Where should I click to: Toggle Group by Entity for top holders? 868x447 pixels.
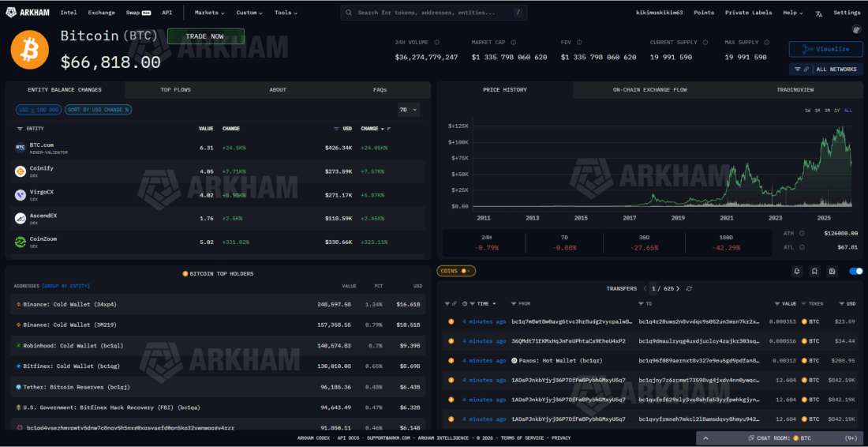tap(65, 286)
